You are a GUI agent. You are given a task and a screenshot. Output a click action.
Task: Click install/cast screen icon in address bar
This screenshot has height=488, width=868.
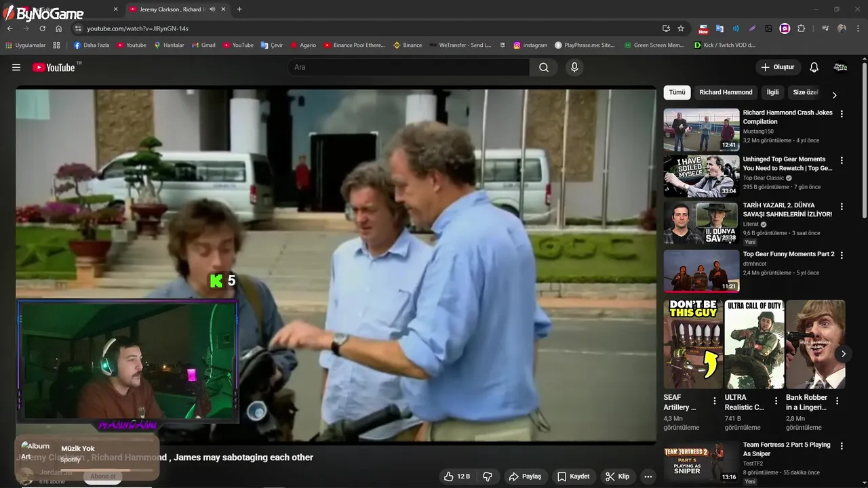[666, 28]
